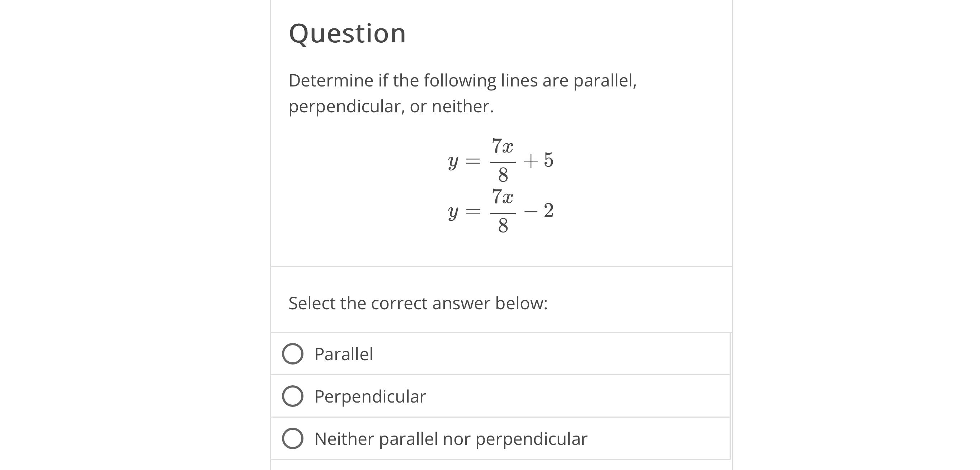Click the "Parallel" answer label text
This screenshot has width=980, height=470.
point(344,354)
